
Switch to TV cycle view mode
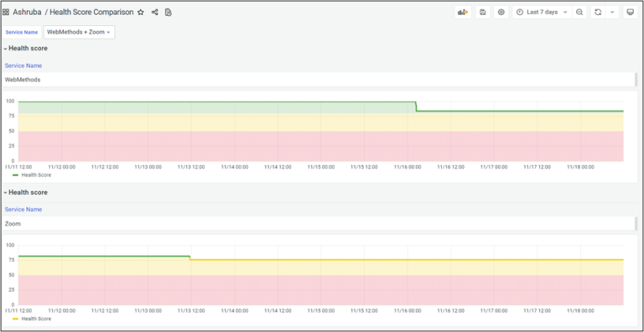[x=630, y=13]
